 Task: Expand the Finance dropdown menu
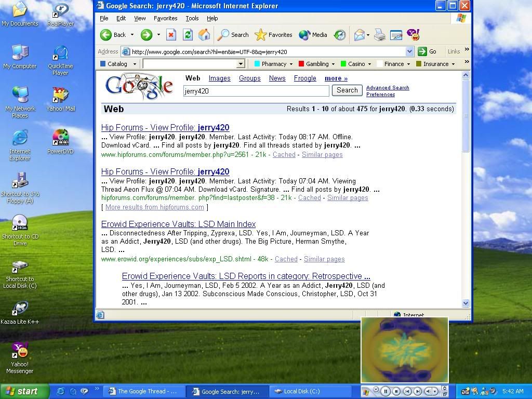coord(408,64)
